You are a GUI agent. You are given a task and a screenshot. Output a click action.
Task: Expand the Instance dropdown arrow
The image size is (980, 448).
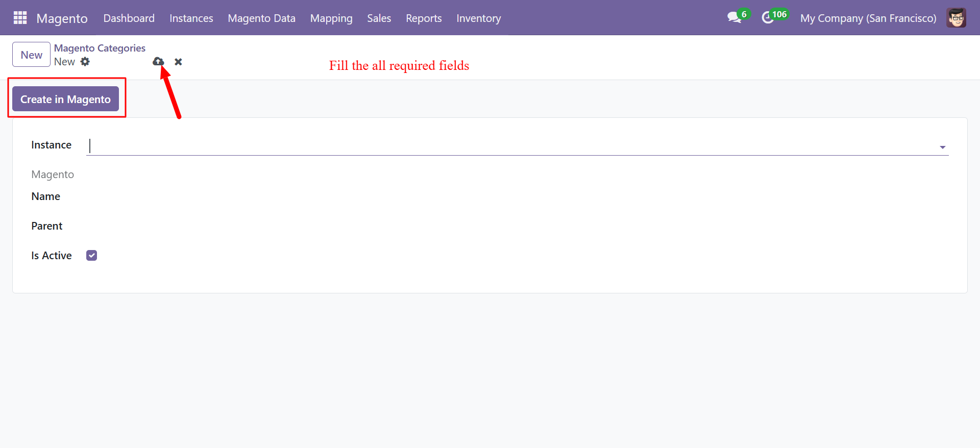coord(943,147)
